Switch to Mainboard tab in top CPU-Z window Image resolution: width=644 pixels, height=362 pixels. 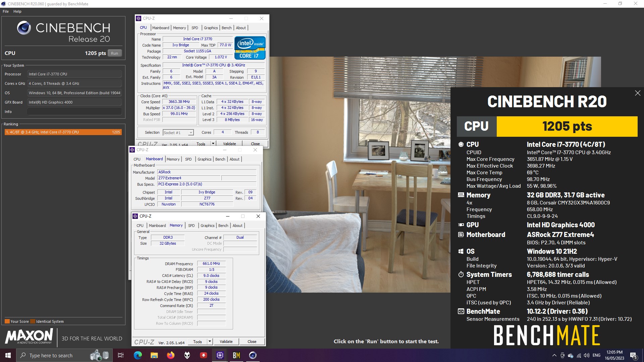pyautogui.click(x=161, y=28)
